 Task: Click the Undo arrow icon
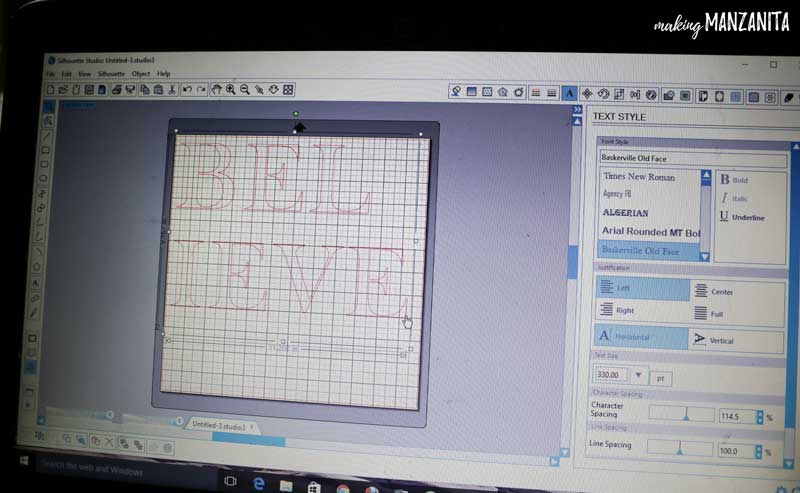point(187,90)
